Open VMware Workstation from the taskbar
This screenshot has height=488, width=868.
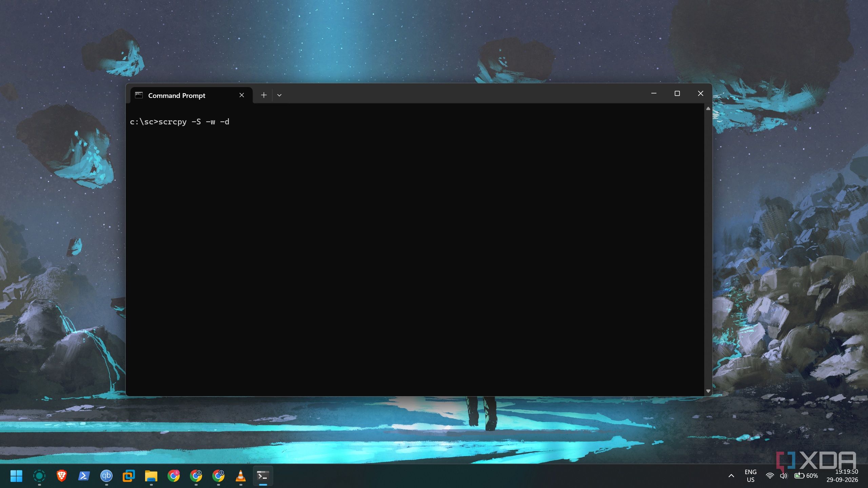pyautogui.click(x=129, y=476)
